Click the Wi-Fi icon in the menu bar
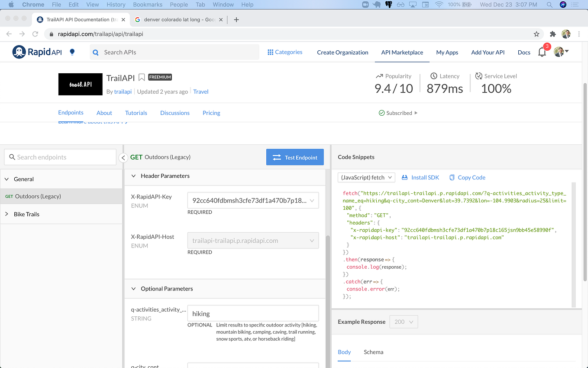This screenshot has height=368, width=588. (x=439, y=4)
